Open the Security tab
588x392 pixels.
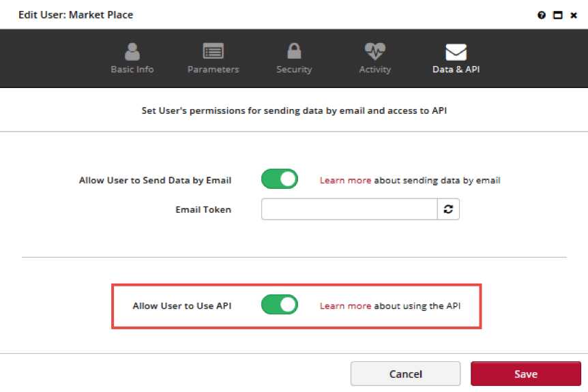pyautogui.click(x=294, y=59)
